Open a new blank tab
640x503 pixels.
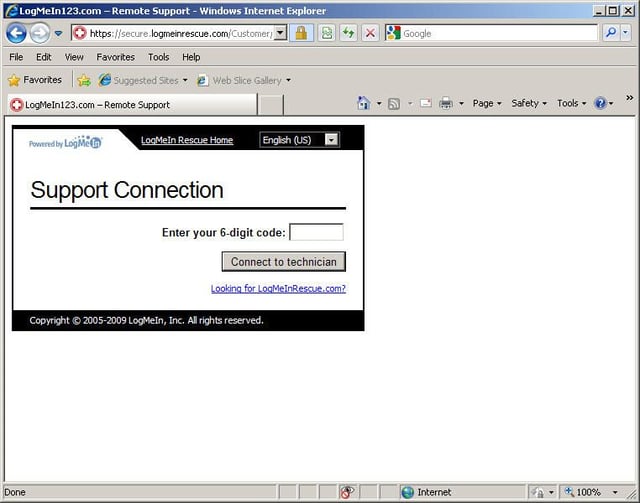271,105
